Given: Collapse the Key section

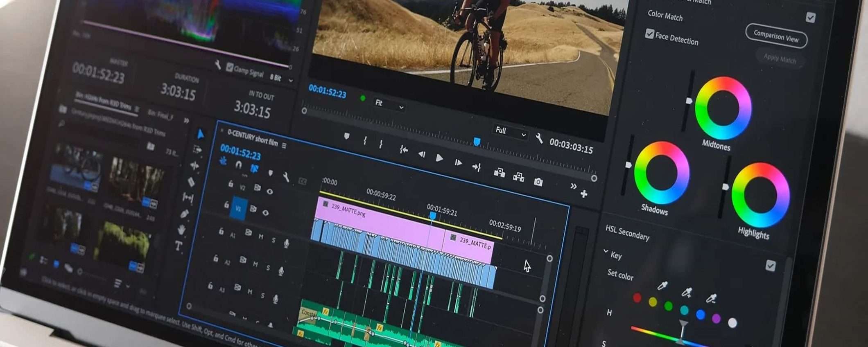Looking at the screenshot, I should tap(606, 251).
